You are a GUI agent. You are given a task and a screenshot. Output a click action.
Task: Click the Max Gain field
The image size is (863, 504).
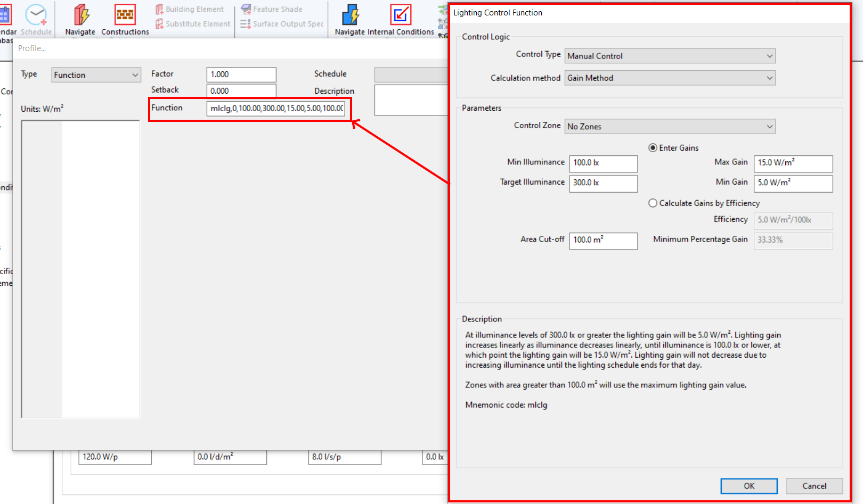[793, 163]
